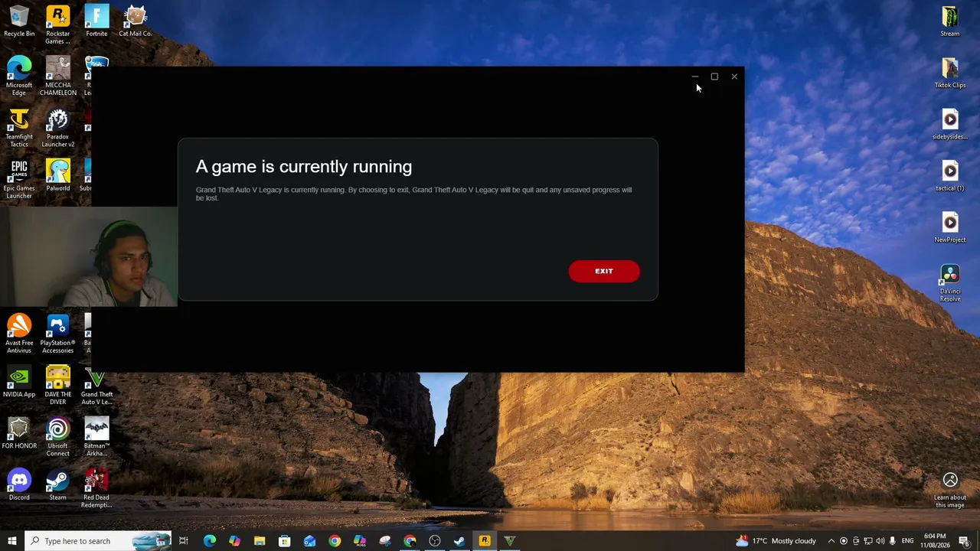Open the Windows Start menu
The width and height of the screenshot is (980, 551).
click(12, 541)
